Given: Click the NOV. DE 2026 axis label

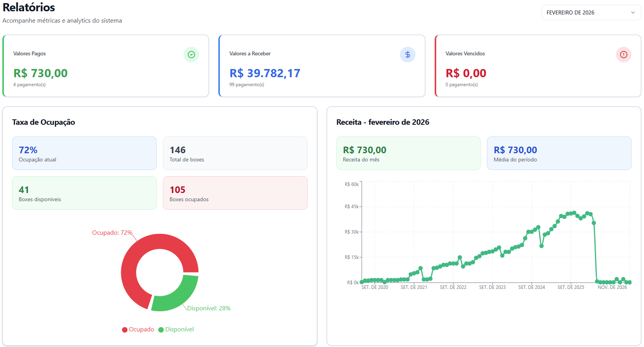Looking at the screenshot, I should (x=612, y=287).
